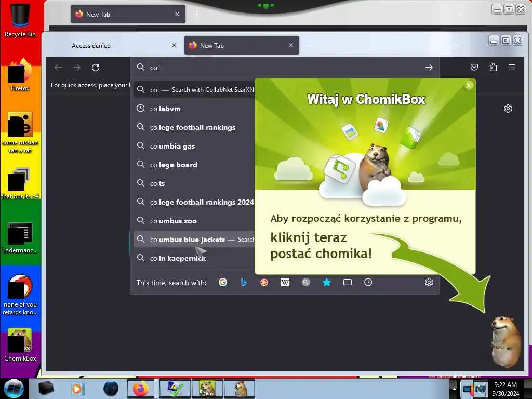Close the Access denied tab
Viewport: 532px width, 399px height.
(x=174, y=45)
